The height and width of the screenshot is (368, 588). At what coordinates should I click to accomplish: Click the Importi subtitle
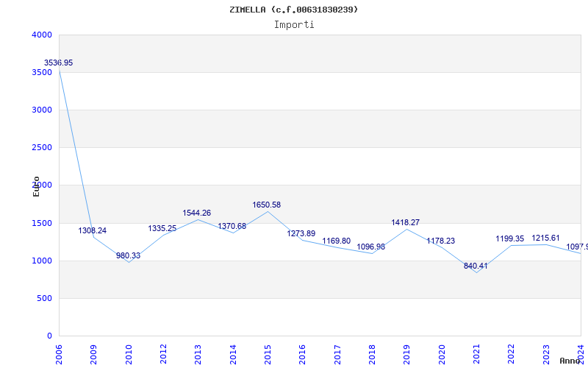(x=294, y=25)
